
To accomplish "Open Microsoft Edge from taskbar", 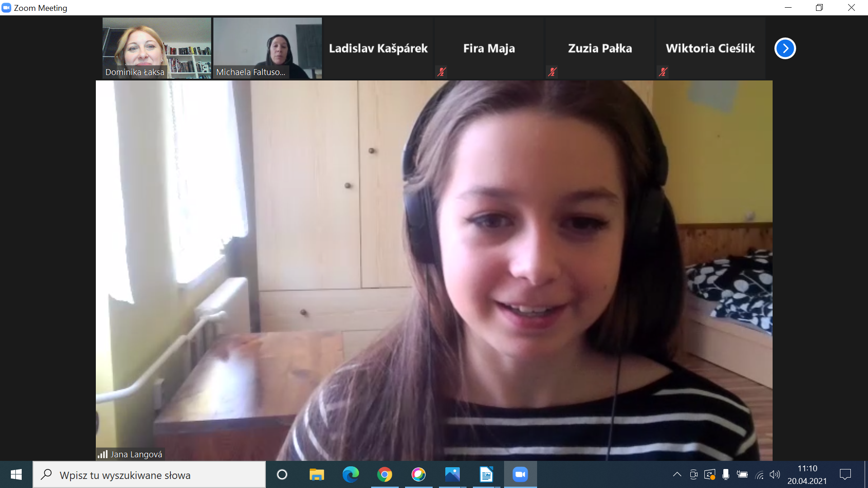I will (351, 474).
